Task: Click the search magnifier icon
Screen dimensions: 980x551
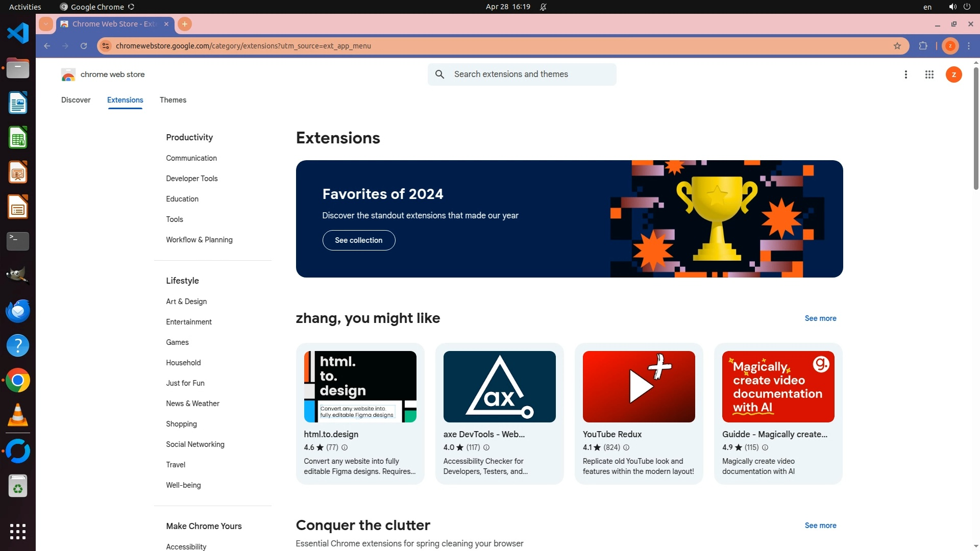Action: [439, 74]
